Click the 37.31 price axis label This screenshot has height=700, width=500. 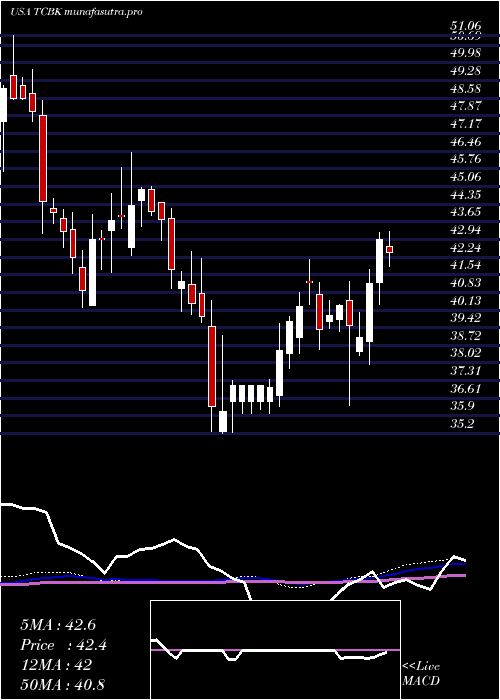click(465, 371)
